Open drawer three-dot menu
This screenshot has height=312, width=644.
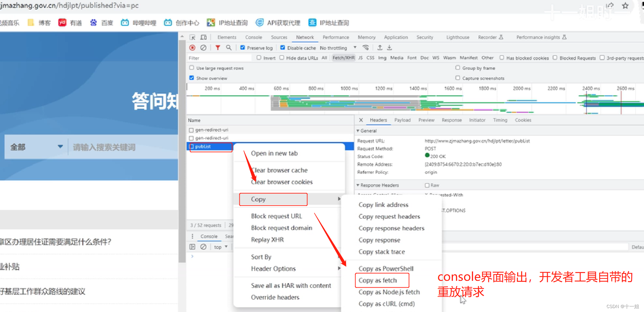pos(193,236)
